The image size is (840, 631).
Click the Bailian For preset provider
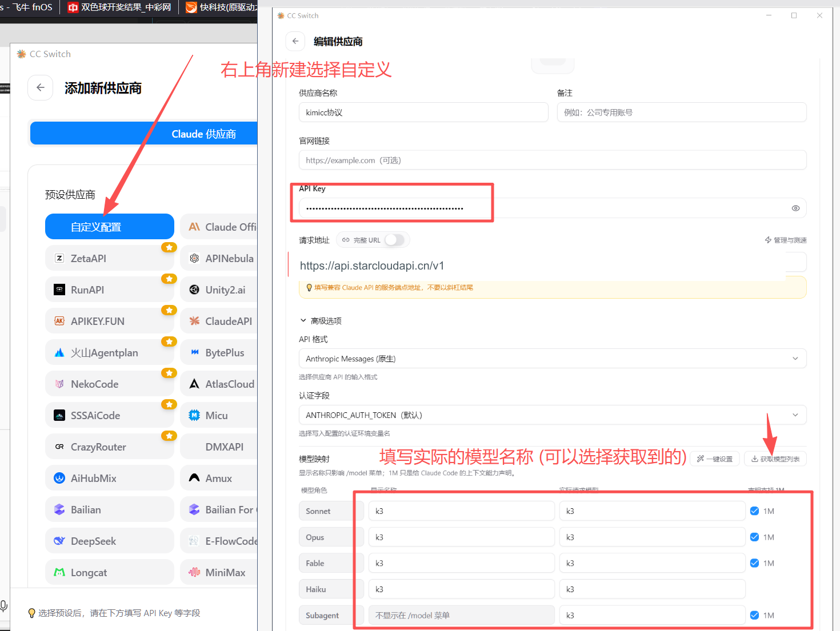[219, 510]
